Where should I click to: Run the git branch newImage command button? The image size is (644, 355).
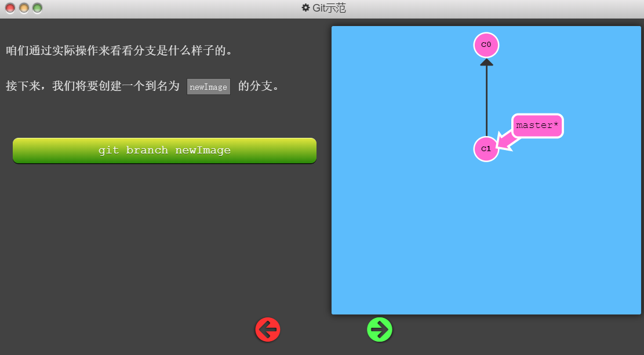(x=165, y=151)
